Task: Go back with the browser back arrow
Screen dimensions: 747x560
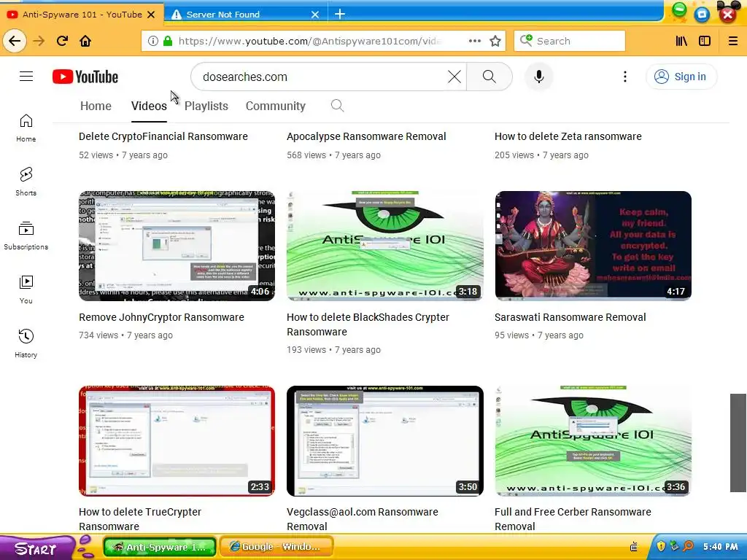Action: (15, 41)
